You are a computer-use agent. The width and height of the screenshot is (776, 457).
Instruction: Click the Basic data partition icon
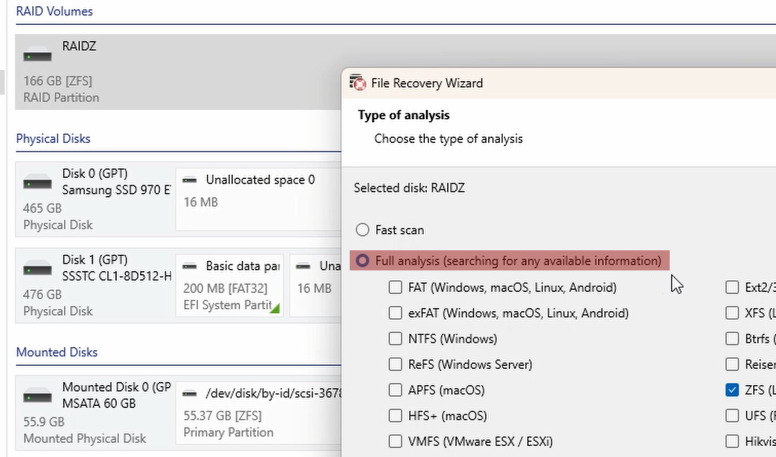pos(190,266)
